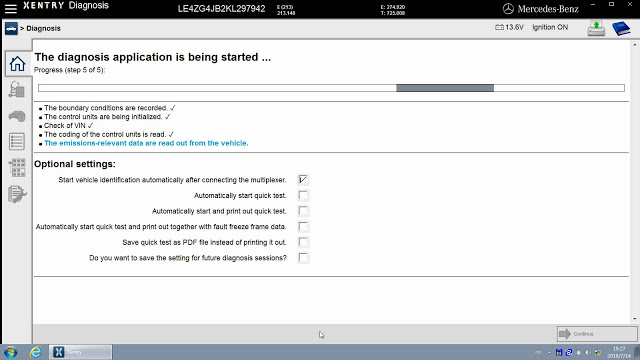The height and width of the screenshot is (360, 640).
Task: Open the list view sidebar icon
Action: pos(17,142)
